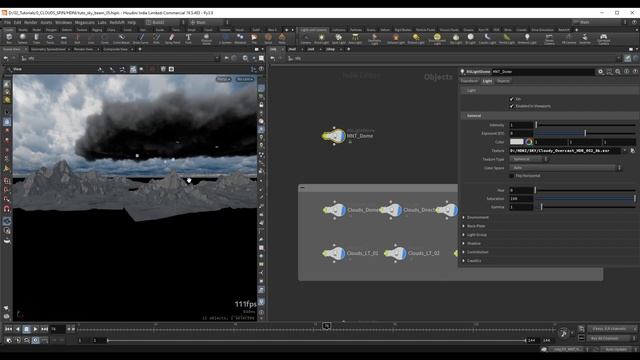Open the color wheel picker
The image size is (640, 360).
[x=529, y=142]
